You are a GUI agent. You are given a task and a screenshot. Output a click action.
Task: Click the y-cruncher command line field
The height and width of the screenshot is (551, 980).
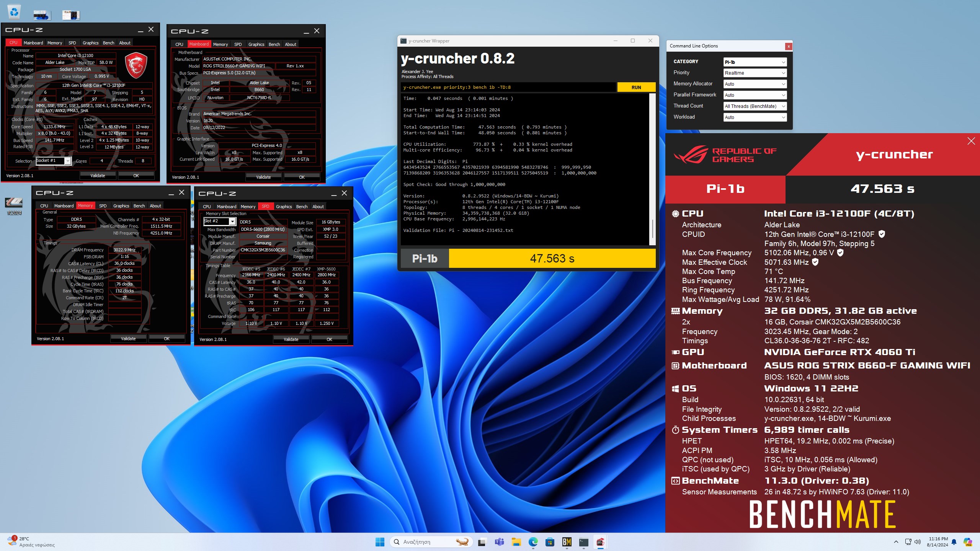(508, 88)
